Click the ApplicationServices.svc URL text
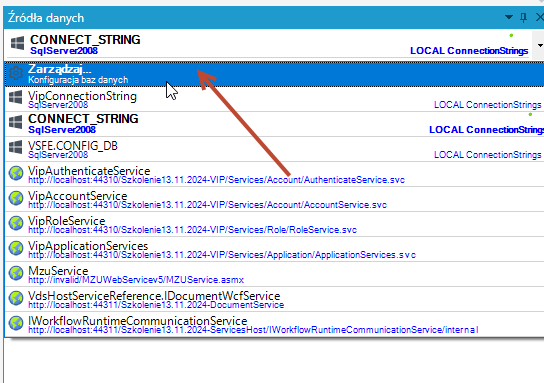 click(222, 255)
